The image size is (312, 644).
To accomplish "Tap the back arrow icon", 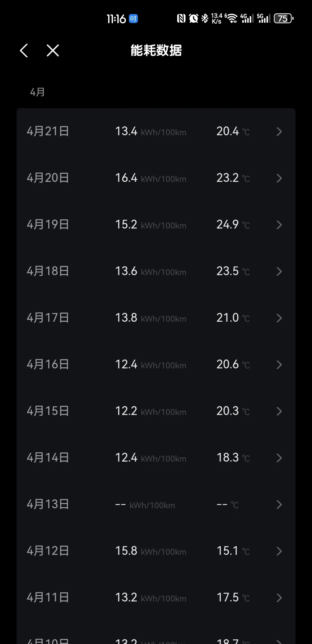I will [24, 50].
